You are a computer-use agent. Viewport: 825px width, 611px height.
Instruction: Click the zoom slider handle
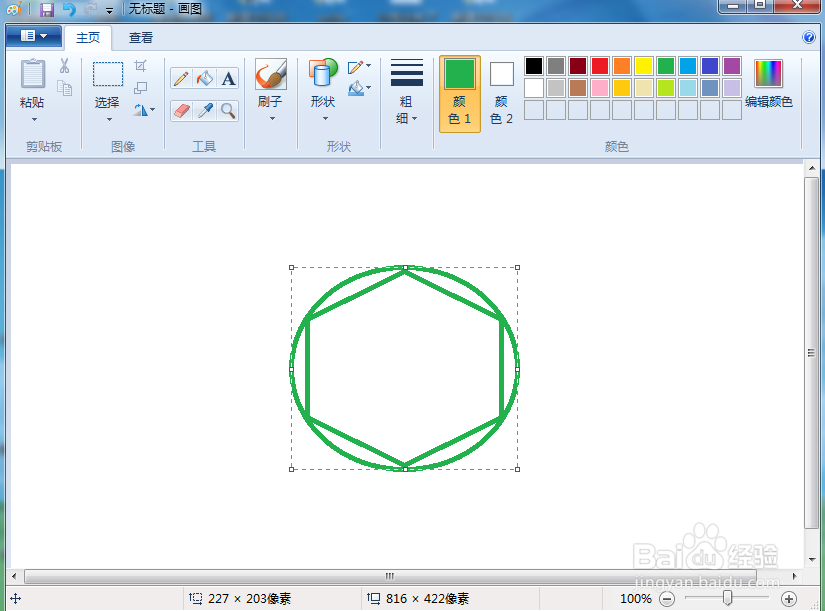(x=727, y=598)
